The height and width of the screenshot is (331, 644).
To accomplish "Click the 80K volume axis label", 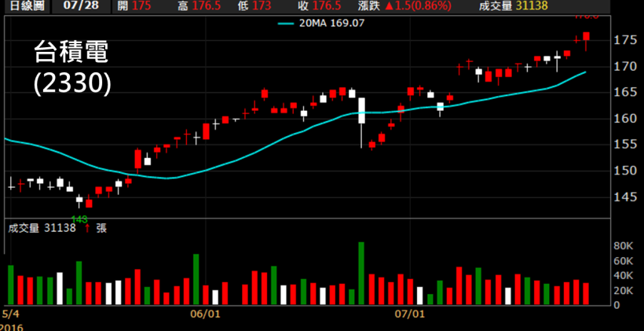I will [623, 246].
